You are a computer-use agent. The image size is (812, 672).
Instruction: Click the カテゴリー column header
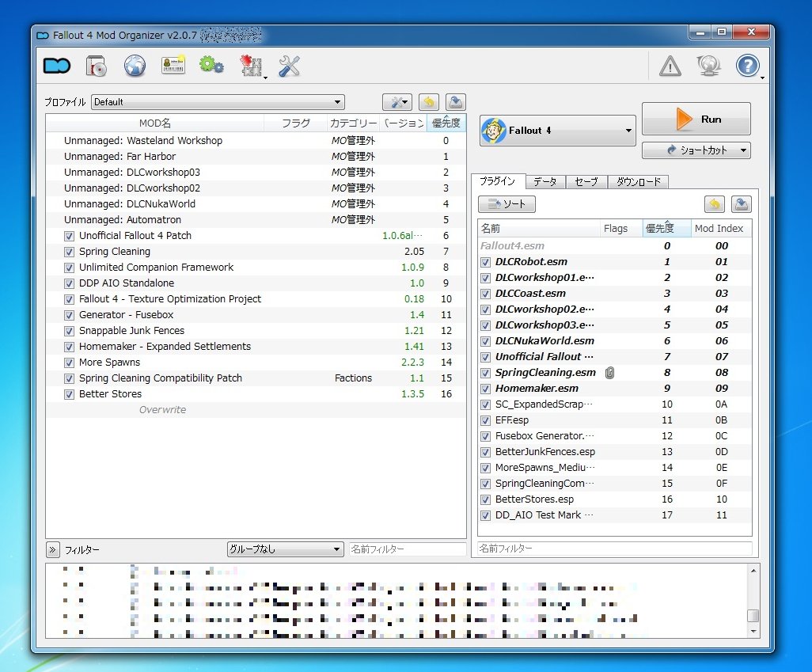tap(353, 123)
